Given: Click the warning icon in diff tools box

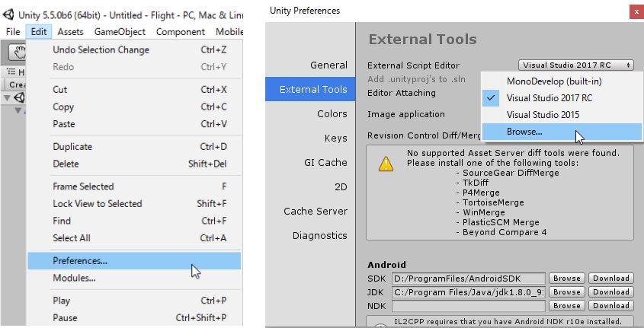Looking at the screenshot, I should [x=386, y=164].
